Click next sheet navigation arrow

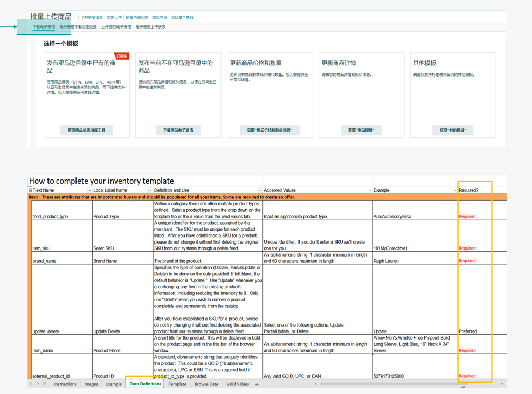point(38,384)
